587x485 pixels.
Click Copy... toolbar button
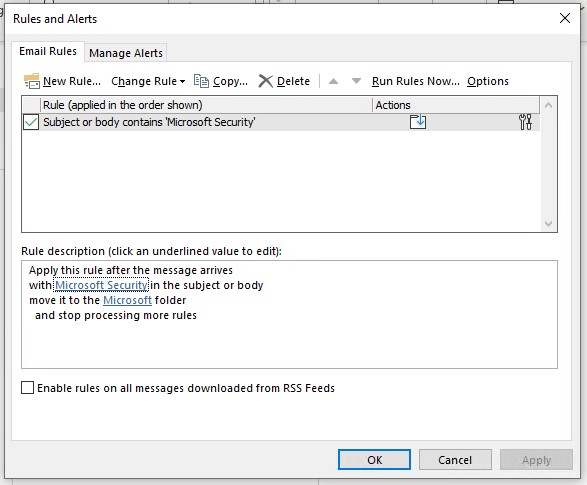221,81
